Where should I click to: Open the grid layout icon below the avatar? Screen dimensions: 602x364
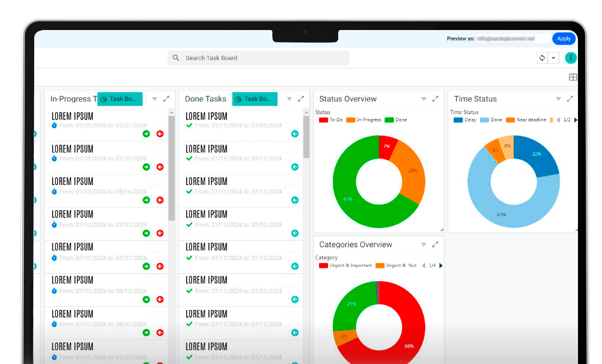tap(573, 77)
